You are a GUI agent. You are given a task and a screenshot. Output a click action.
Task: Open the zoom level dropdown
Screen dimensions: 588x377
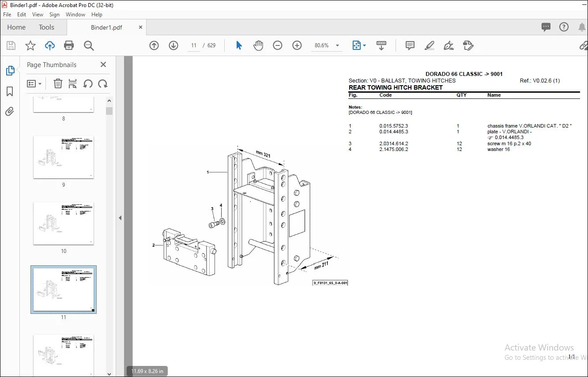click(x=338, y=45)
